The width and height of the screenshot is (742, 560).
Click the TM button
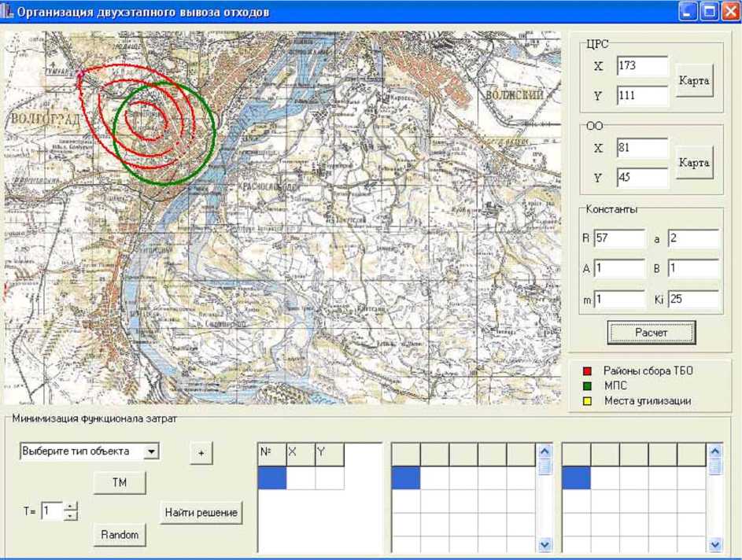point(119,483)
